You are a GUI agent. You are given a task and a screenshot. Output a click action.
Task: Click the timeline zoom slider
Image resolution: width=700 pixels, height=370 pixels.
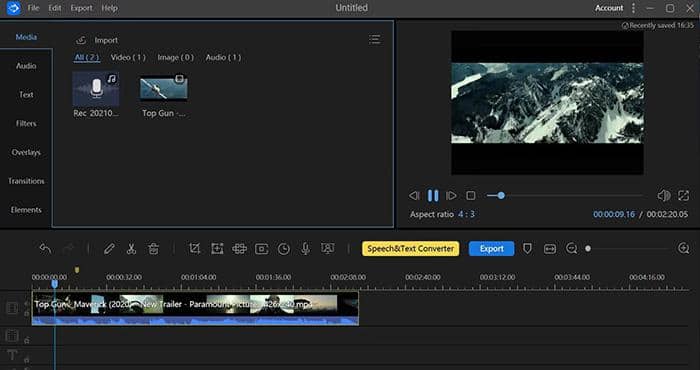[x=628, y=249]
